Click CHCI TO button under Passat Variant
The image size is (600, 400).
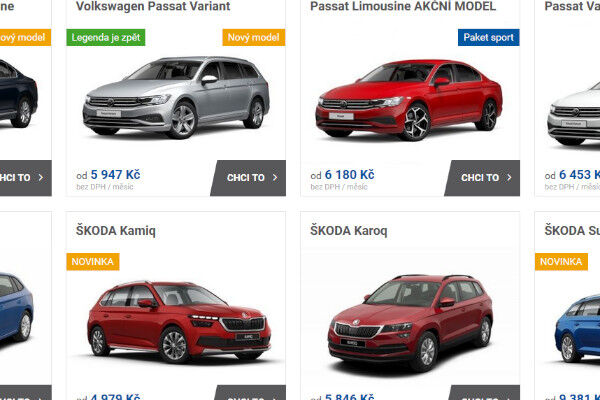pos(249,178)
